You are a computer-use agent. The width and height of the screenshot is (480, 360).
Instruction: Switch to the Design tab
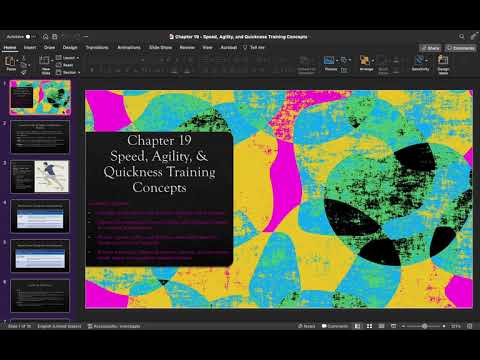pyautogui.click(x=70, y=48)
